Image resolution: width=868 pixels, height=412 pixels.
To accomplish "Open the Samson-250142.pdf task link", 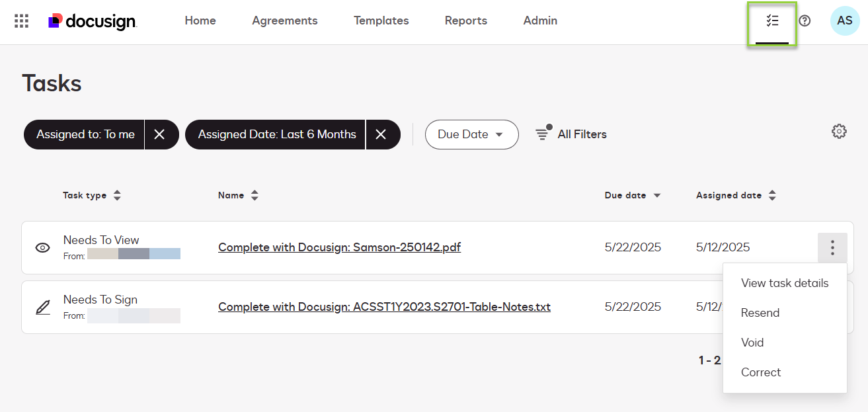I will pos(339,248).
